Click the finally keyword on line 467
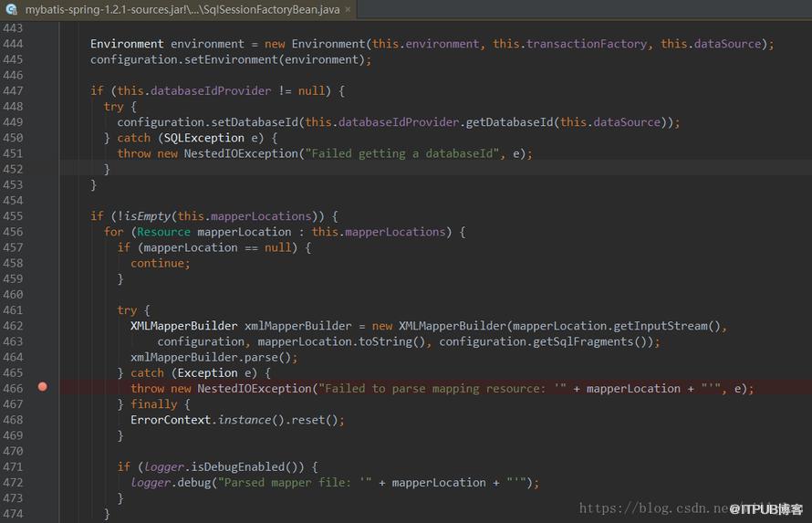Viewport: 812px width, 523px height. point(154,404)
